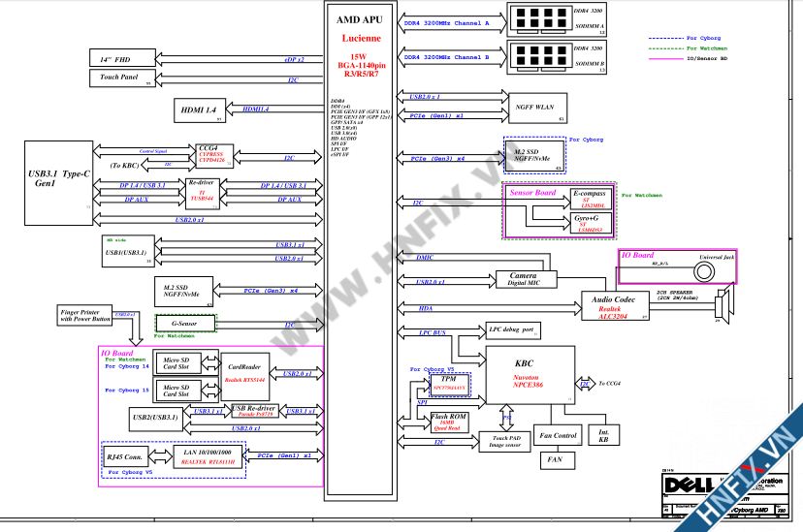Click the Audio Codec Realtek ALC3204 block
The width and height of the screenshot is (803, 532).
pos(615,306)
